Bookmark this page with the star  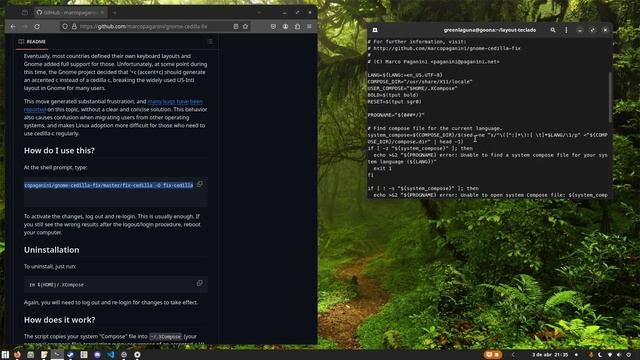tap(245, 27)
